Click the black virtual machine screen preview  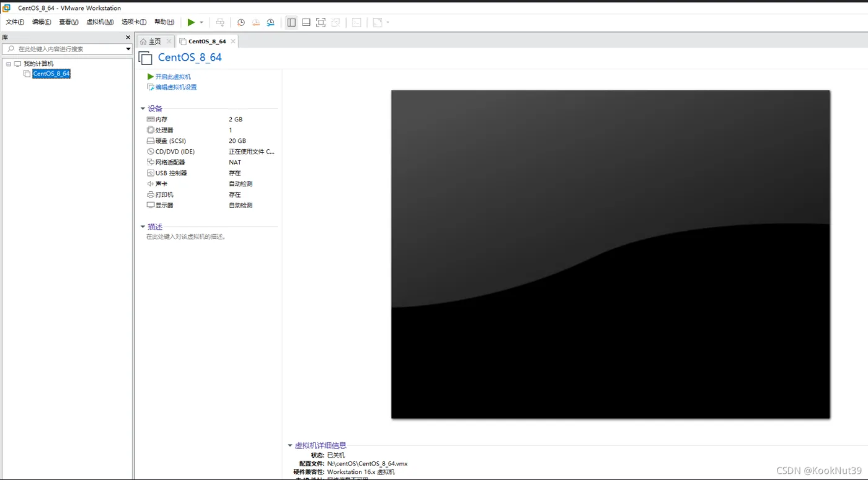(x=611, y=254)
